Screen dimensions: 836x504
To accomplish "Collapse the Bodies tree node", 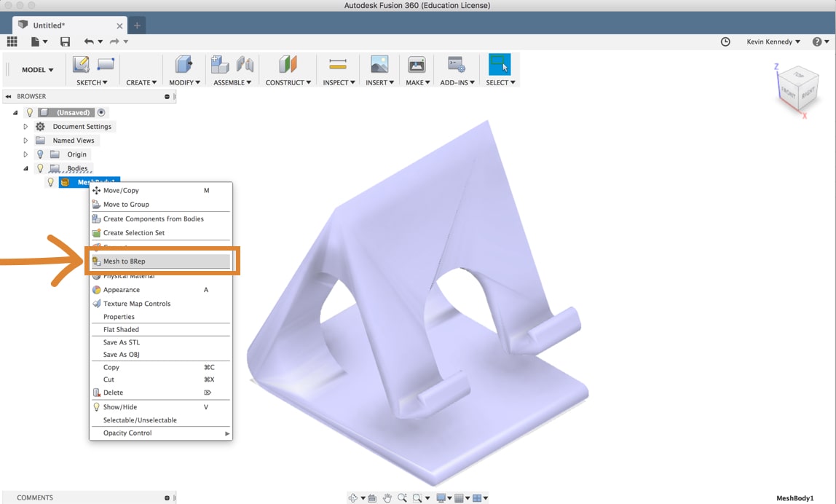I will (x=25, y=168).
